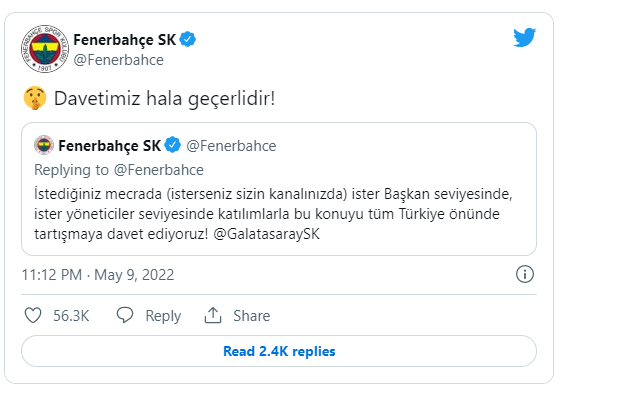Open the Read 2.4K replies button
This screenshot has width=629, height=395.
click(x=279, y=351)
